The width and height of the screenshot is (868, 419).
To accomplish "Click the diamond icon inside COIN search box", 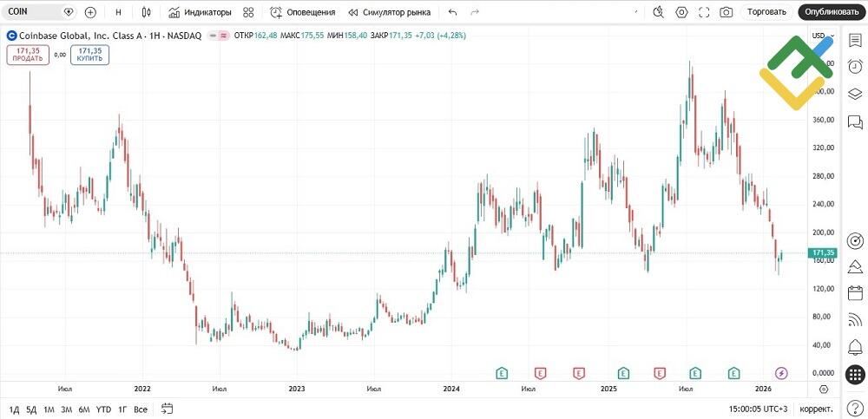I will (x=69, y=11).
